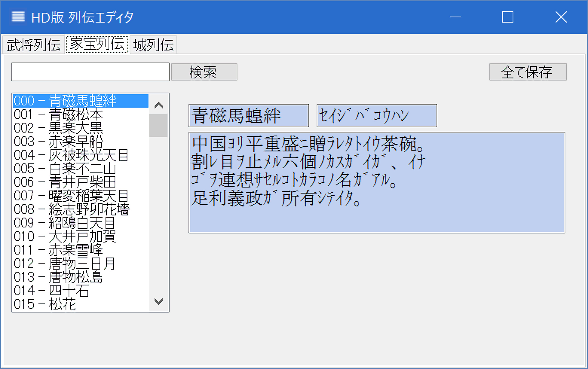The width and height of the screenshot is (588, 369).
Task: Select list item 004 灰被珠光天目
Action: (71, 155)
